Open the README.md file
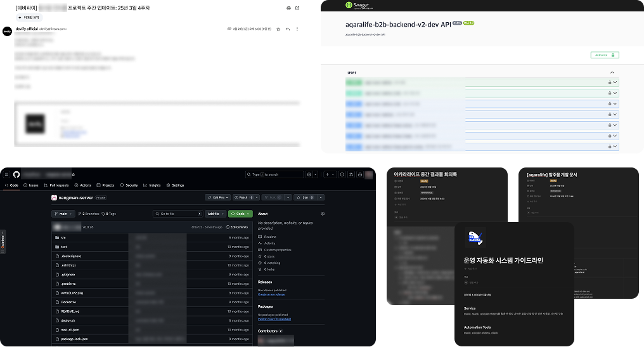 (70, 311)
